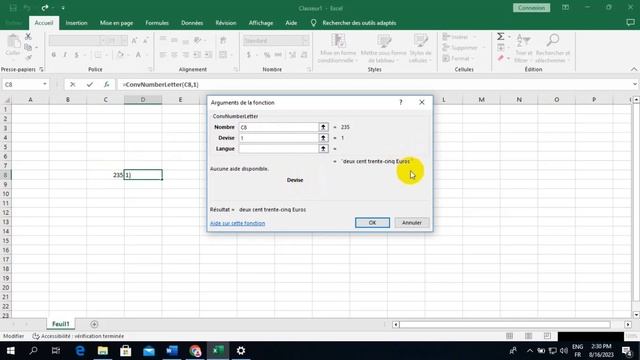Open the Aide ribbon tab
Image resolution: width=640 pixels, height=360 pixels.
[291, 23]
